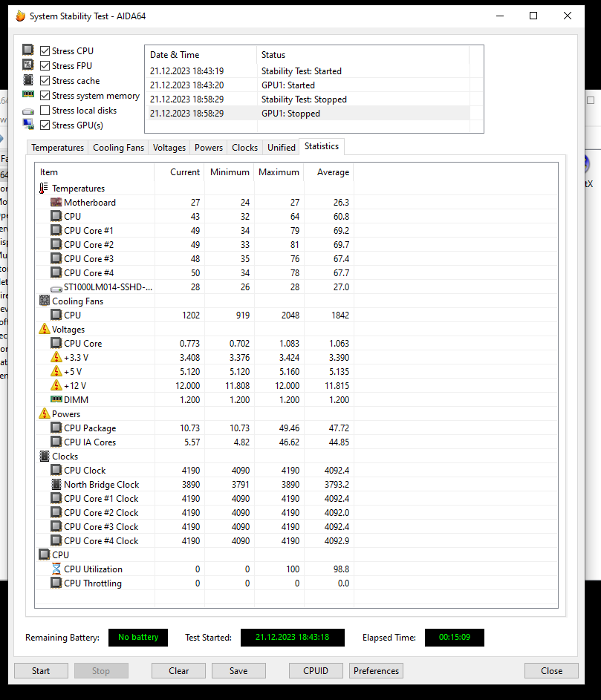Viewport: 601px width, 700px height.
Task: Click the hourglass icon of CPU Utilization
Action: tap(56, 569)
